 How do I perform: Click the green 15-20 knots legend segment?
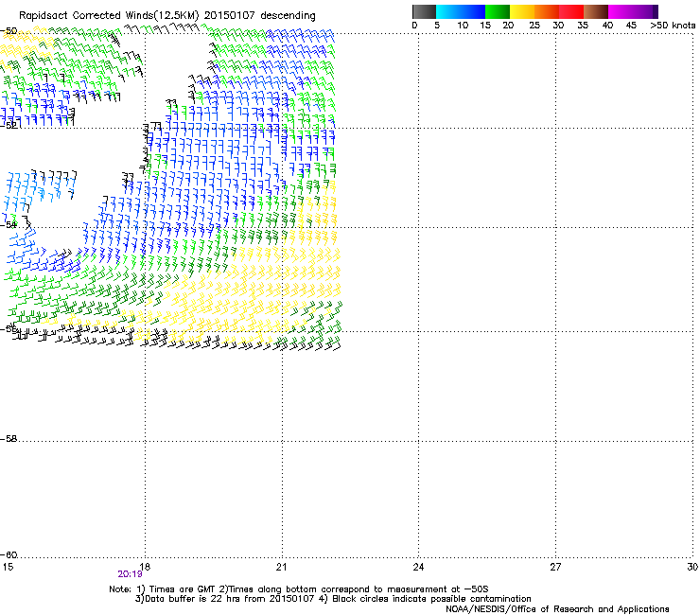[498, 11]
